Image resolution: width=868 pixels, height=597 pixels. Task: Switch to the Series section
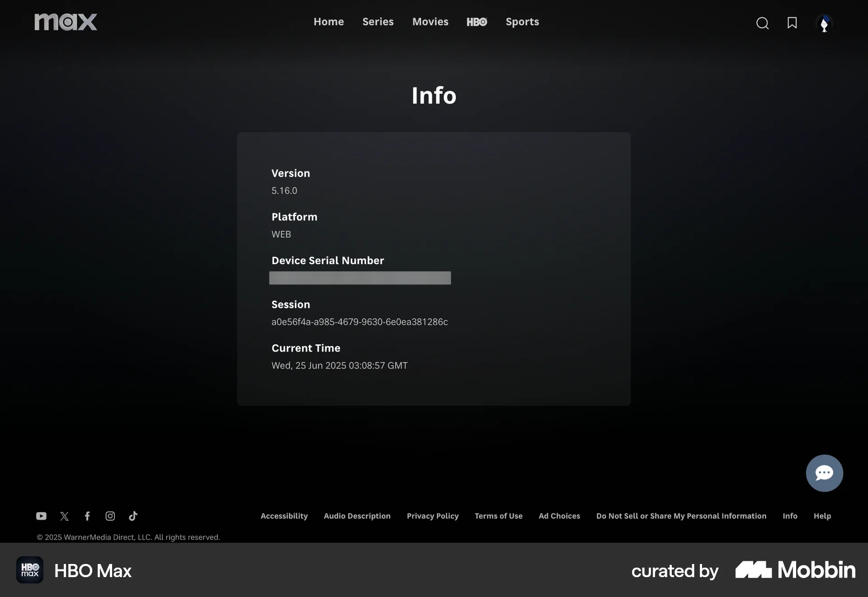[377, 22]
